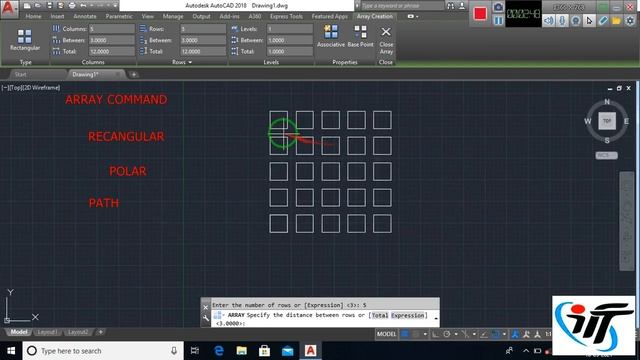Toggle Object snap in status bar

pos(495,334)
